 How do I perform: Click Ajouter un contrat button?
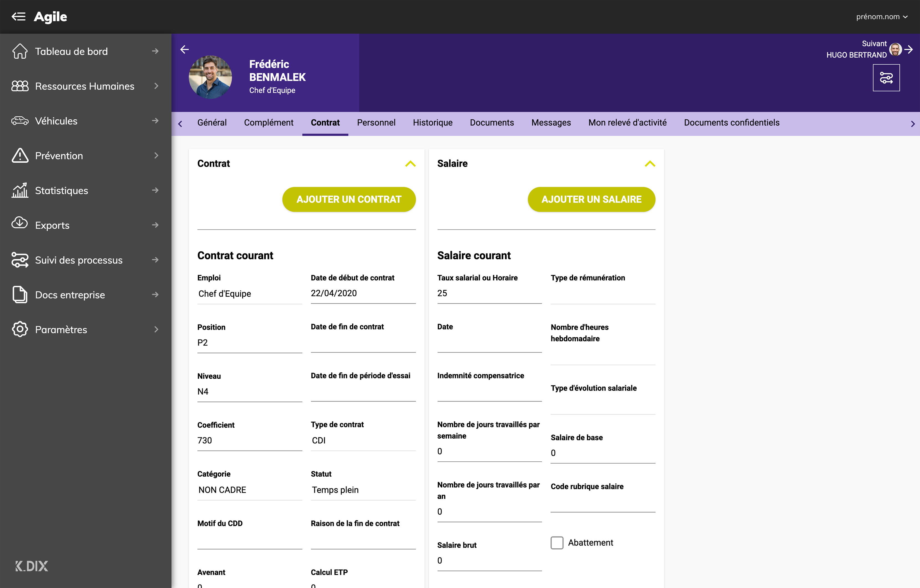[x=349, y=199]
